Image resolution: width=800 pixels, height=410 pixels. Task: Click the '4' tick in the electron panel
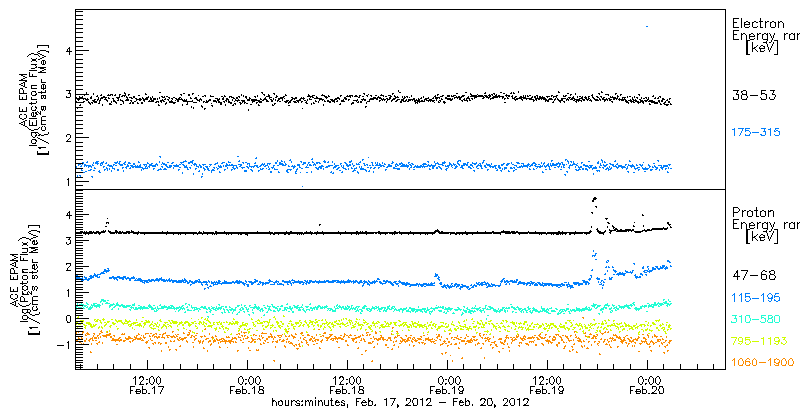(x=66, y=50)
